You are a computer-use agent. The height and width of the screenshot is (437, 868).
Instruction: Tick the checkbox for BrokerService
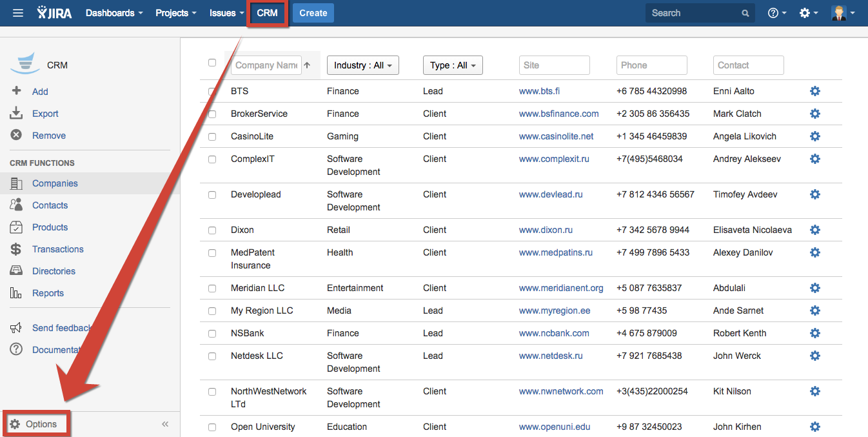tap(212, 114)
